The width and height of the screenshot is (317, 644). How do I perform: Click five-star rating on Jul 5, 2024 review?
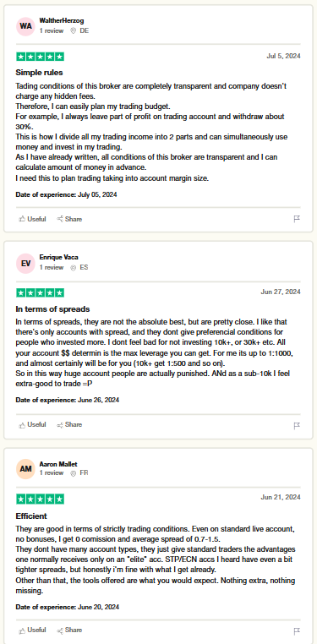pyautogui.click(x=41, y=57)
